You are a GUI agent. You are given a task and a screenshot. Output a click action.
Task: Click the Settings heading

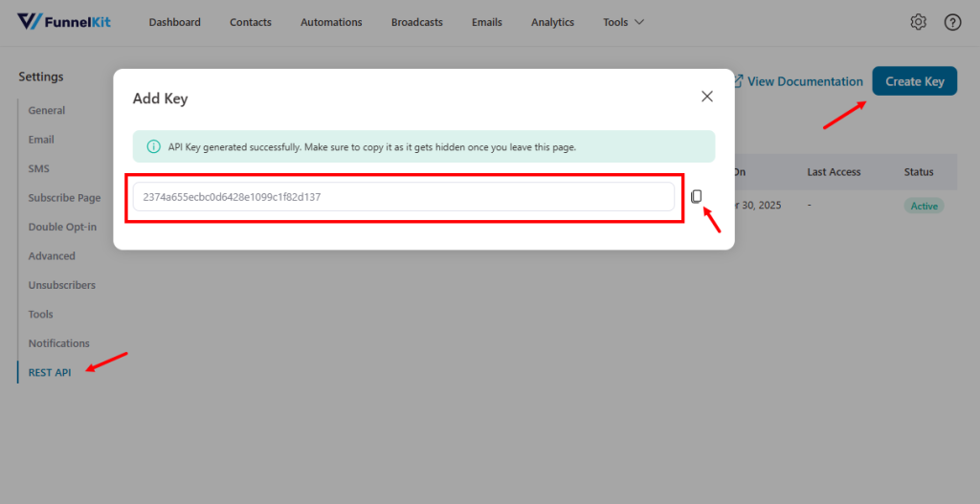[x=40, y=77]
